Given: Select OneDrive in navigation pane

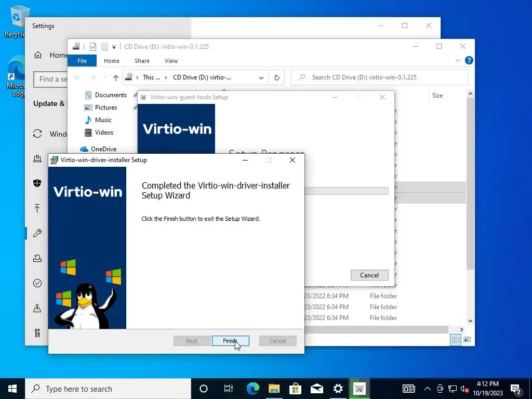Looking at the screenshot, I should [x=98, y=149].
